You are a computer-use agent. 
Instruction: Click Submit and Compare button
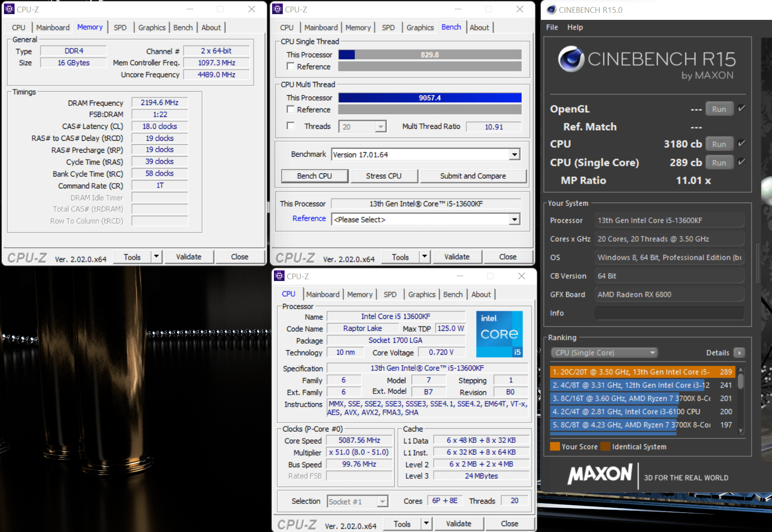click(x=473, y=176)
